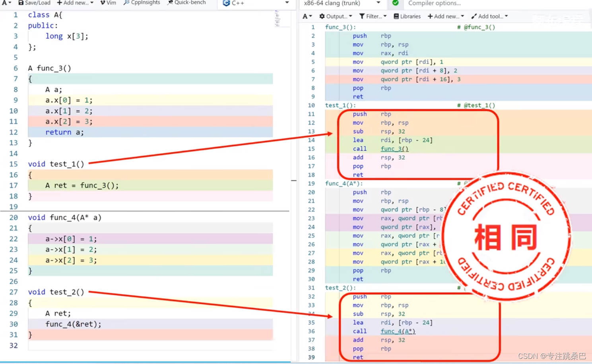Open compiler Output menu

pyautogui.click(x=336, y=16)
